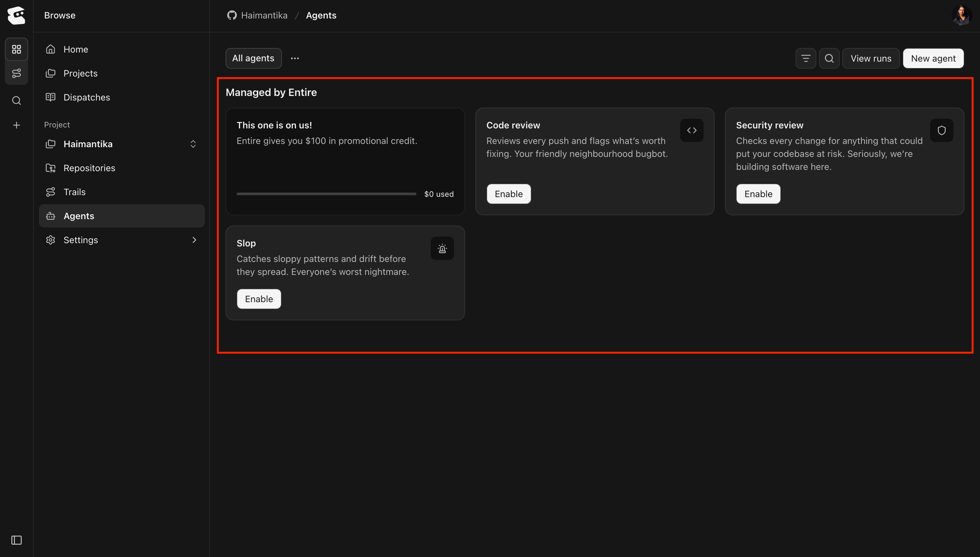This screenshot has height=557, width=980.
Task: Click the Entire logo in the top-left corner
Action: (17, 15)
